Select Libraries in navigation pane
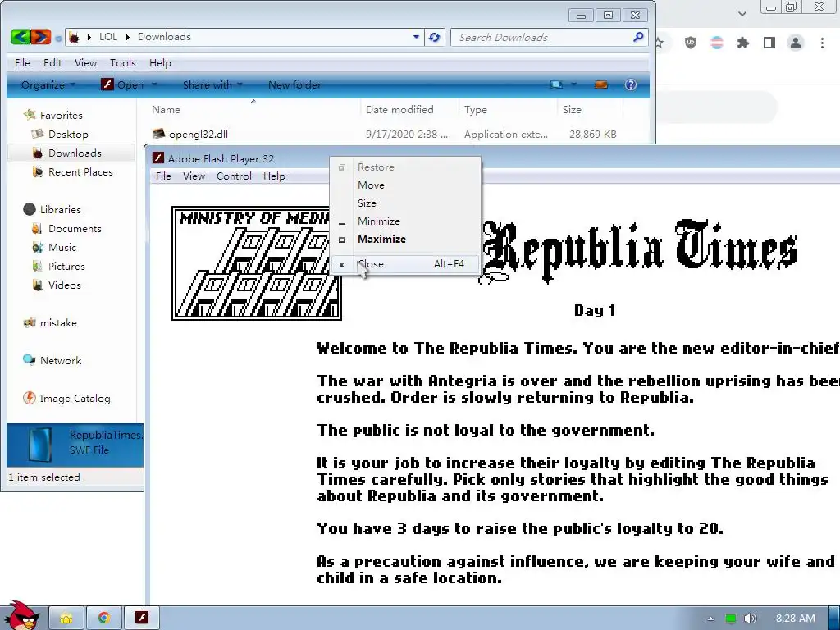The height and width of the screenshot is (630, 840). (60, 209)
